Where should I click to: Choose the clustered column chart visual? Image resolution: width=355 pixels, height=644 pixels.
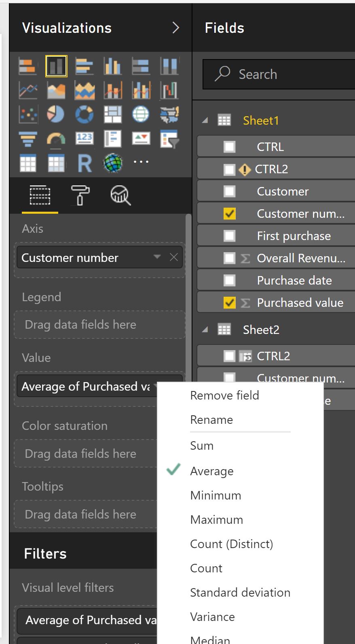112,66
